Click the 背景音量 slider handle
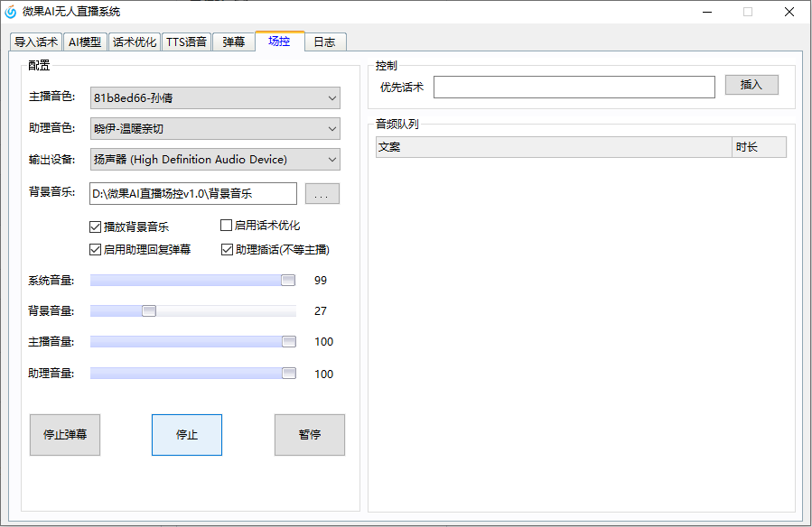Screen dimensions: 812x527 click(x=149, y=311)
